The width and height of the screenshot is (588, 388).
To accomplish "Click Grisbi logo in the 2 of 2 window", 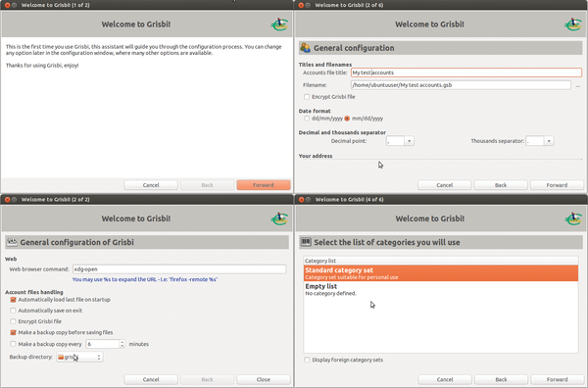I will pos(279,218).
